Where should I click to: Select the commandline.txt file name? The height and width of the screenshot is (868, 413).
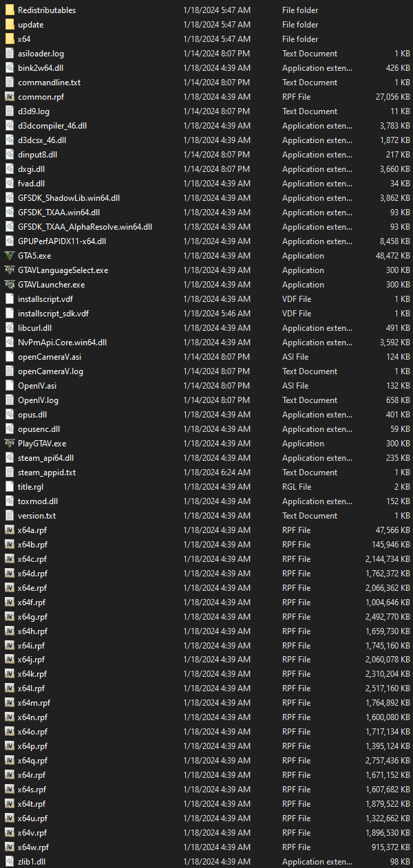49,83
